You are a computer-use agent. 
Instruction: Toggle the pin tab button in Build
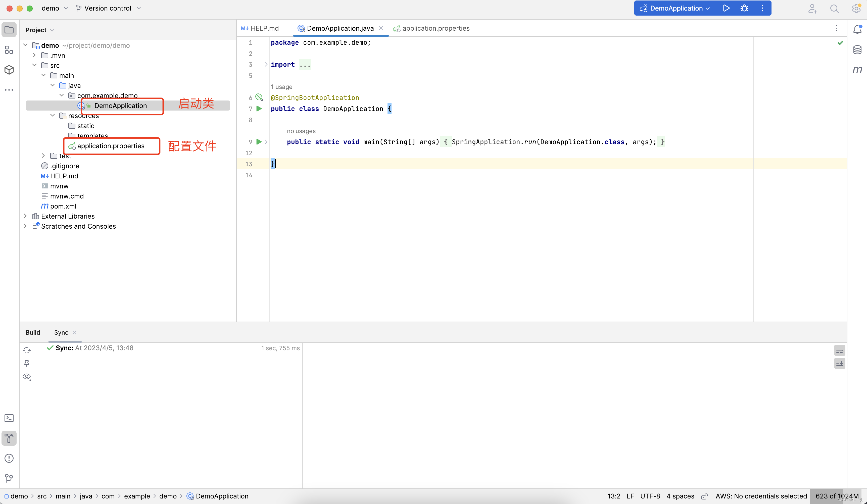click(x=27, y=363)
